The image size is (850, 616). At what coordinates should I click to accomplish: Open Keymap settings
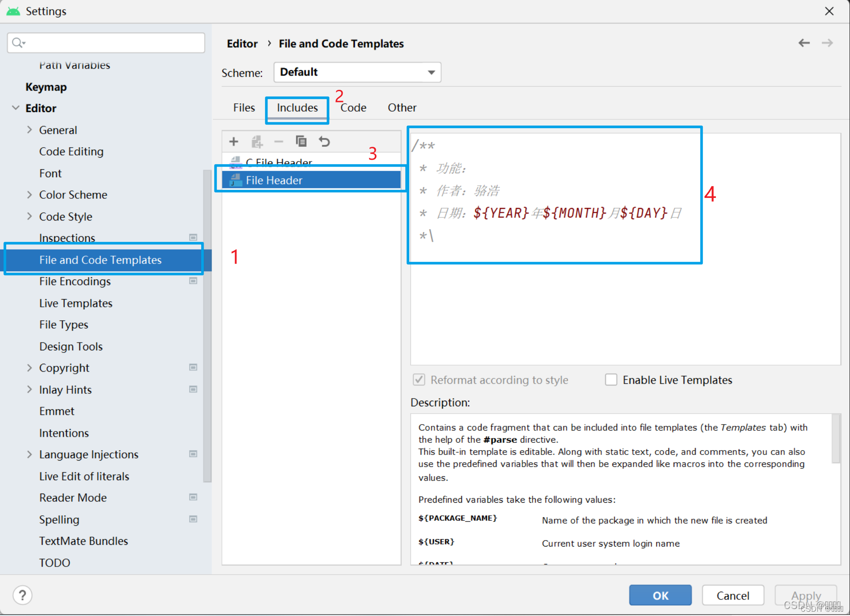(x=46, y=87)
